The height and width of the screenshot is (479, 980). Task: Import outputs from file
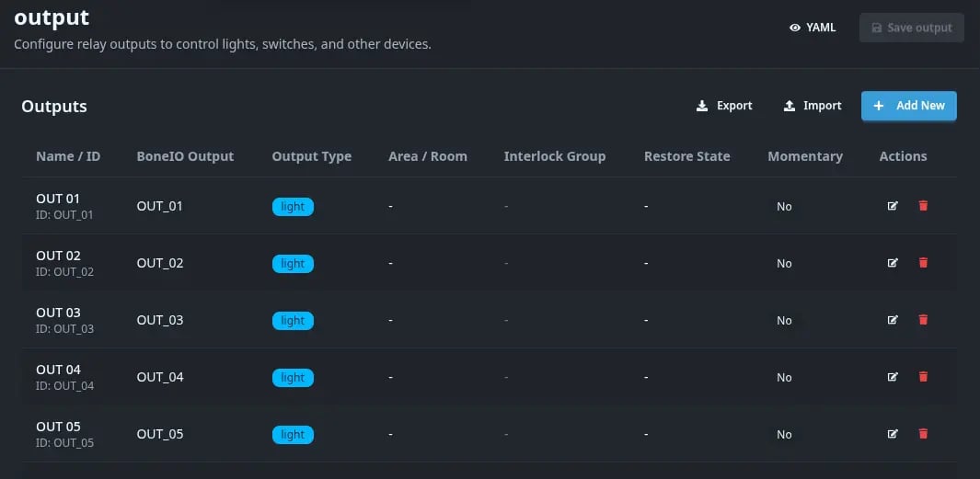812,106
